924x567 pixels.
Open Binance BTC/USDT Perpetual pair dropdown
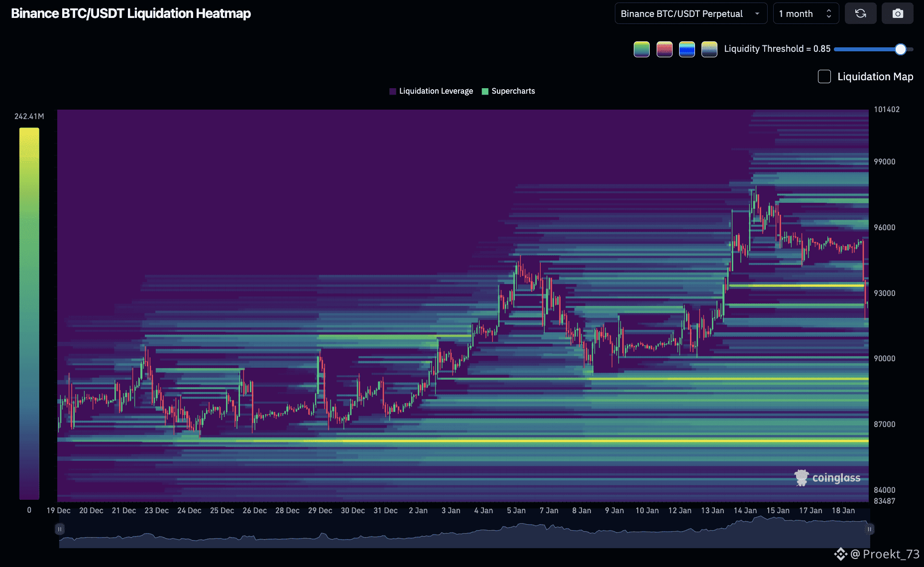(x=691, y=13)
